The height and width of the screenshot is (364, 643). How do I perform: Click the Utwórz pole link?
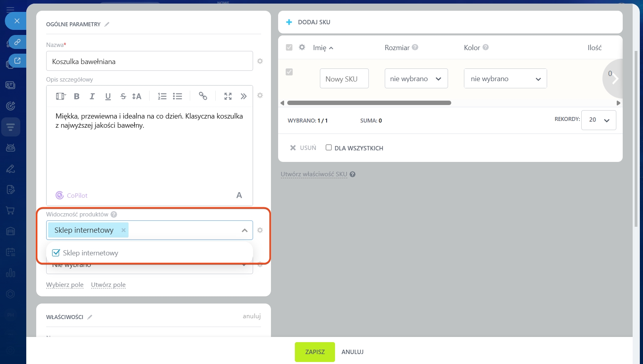tap(108, 285)
